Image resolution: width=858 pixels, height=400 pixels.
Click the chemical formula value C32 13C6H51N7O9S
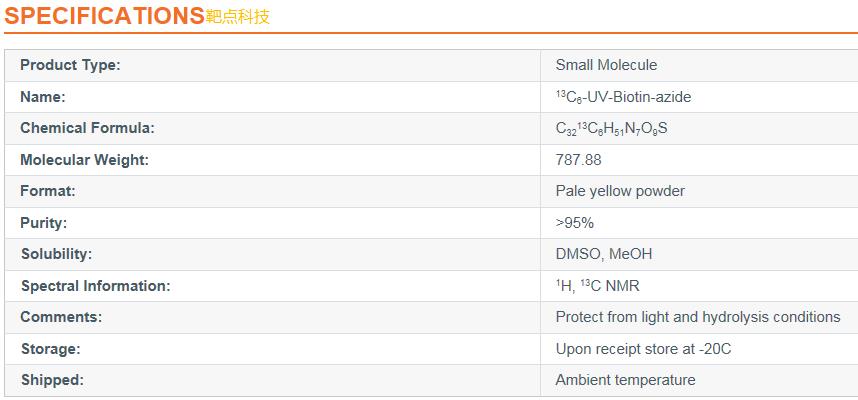[x=612, y=129]
